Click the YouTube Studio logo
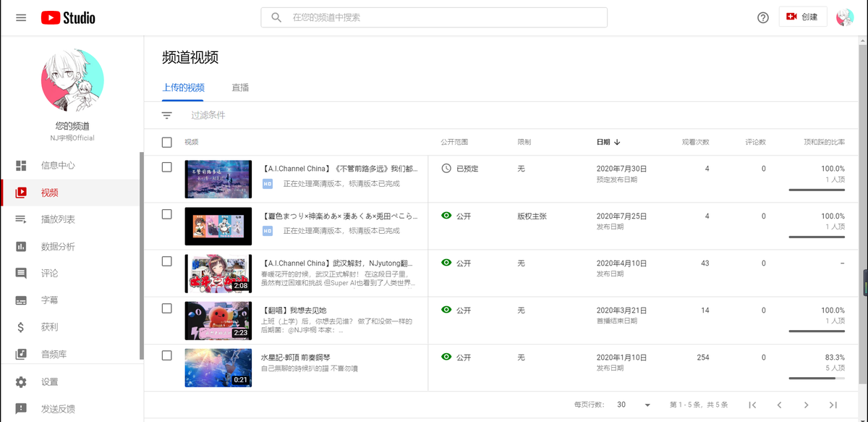 68,17
